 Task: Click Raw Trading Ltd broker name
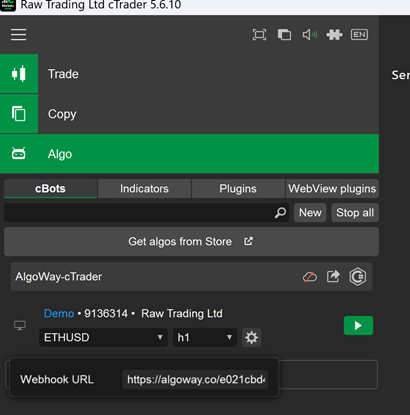(182, 313)
